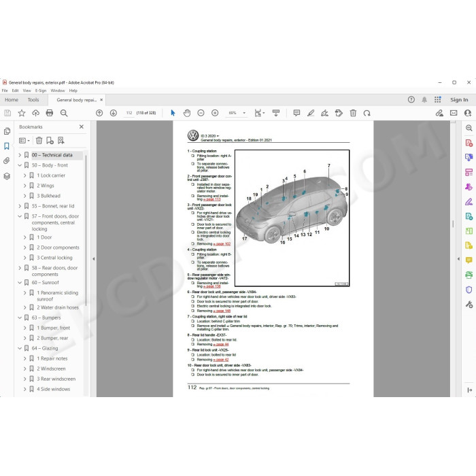Image resolution: width=476 pixels, height=476 pixels.
Task: Choose the selection arrow tool
Action: pos(173,113)
